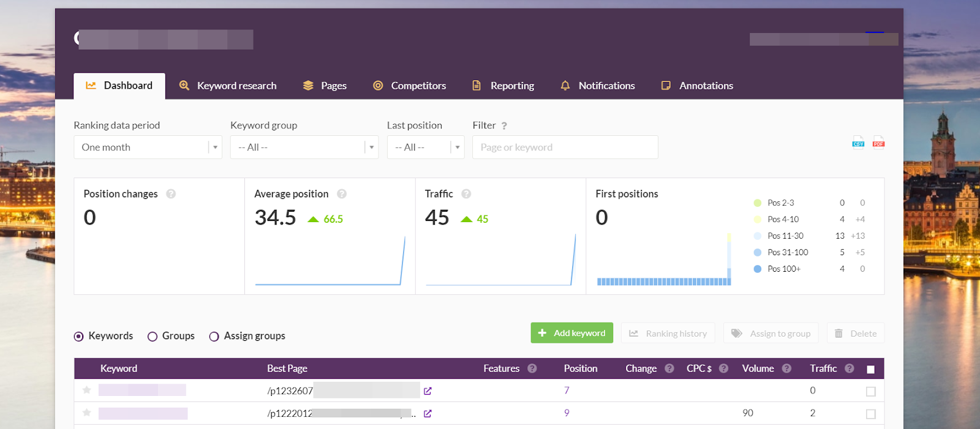This screenshot has width=980, height=429.
Task: Open external link for /p1232607 page
Action: click(x=428, y=391)
